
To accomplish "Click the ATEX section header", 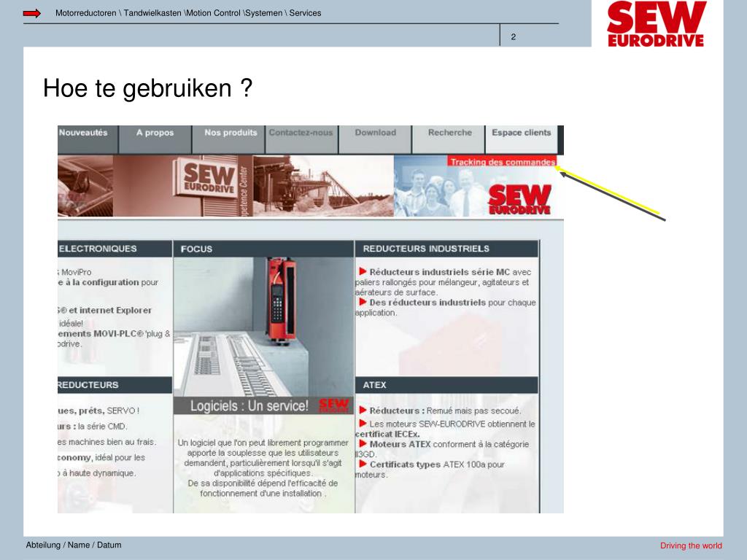I will pyautogui.click(x=446, y=385).
